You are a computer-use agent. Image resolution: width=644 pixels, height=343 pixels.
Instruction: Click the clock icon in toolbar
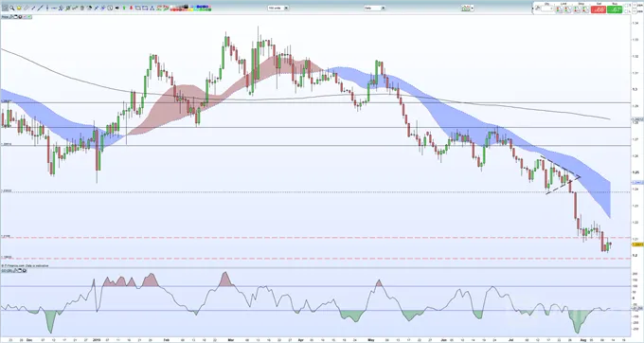110,9
